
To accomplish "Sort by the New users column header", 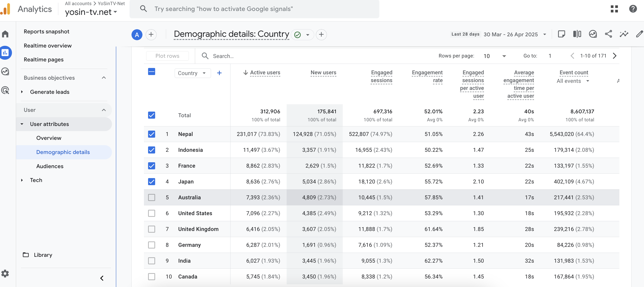I will [x=323, y=72].
